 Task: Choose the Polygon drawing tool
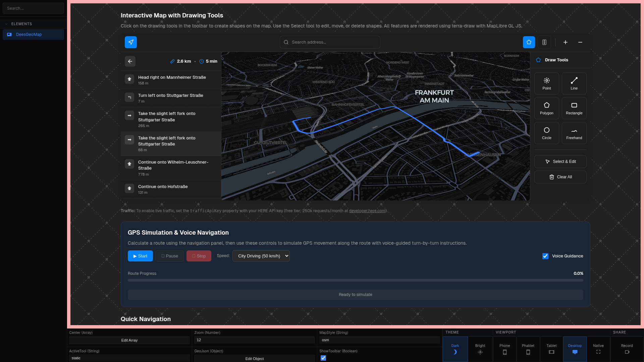546,108
